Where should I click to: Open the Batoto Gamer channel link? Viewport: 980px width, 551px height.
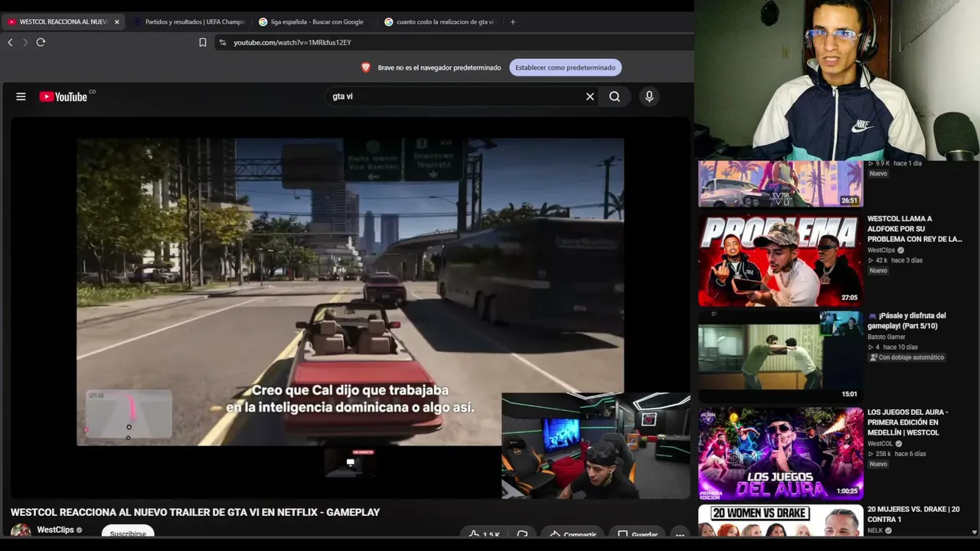pos(887,337)
